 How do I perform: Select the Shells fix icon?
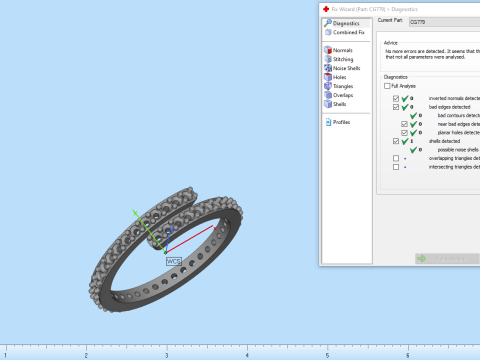328,104
